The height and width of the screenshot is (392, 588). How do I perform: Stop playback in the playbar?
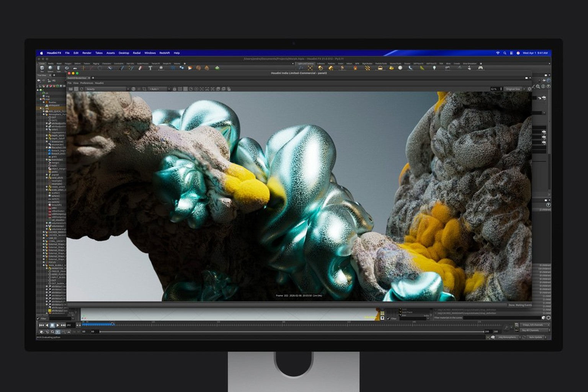tap(52, 325)
